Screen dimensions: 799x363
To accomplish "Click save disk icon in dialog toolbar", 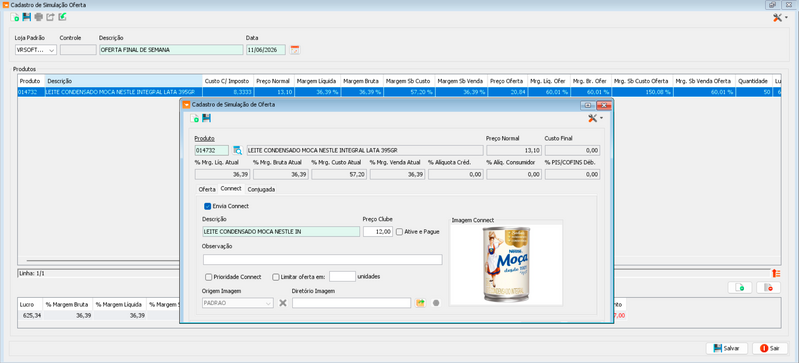I will 206,118.
